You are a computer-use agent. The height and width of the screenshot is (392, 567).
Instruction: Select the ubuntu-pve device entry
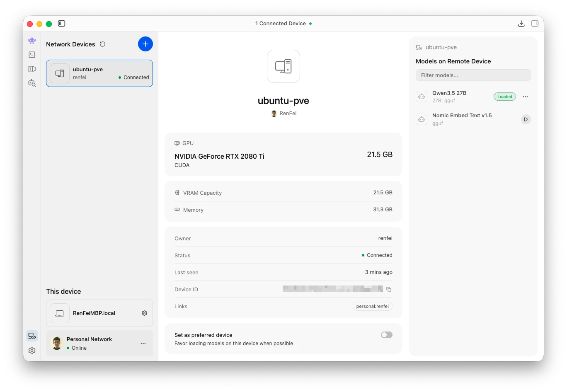point(99,73)
